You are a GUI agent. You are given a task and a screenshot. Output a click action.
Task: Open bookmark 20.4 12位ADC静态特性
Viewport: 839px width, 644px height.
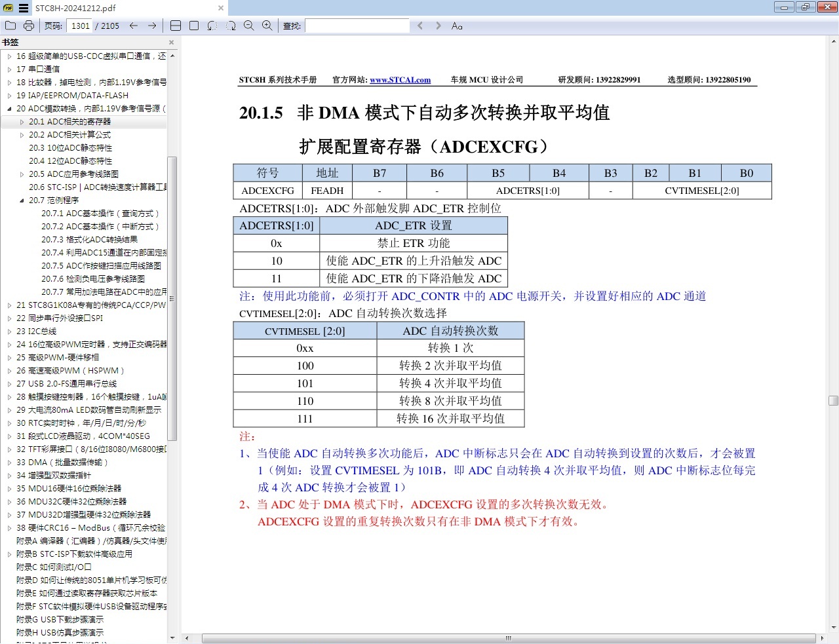click(70, 161)
